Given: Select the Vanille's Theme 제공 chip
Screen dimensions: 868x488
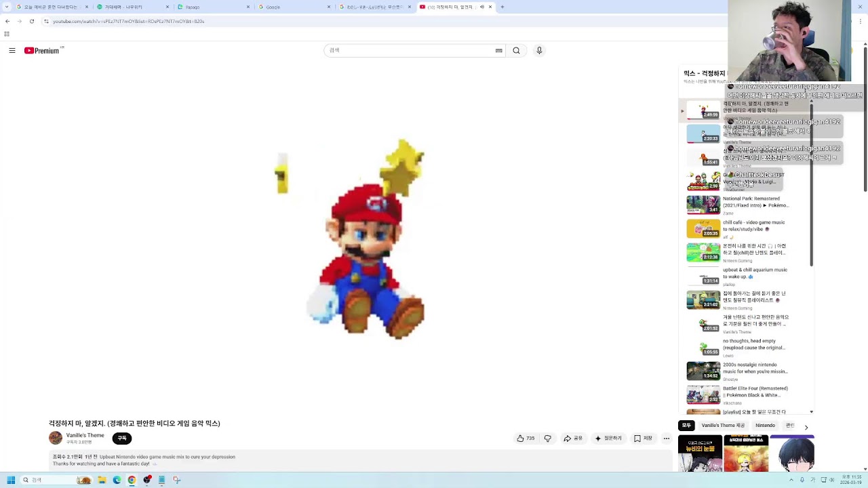Looking at the screenshot, I should tap(723, 426).
